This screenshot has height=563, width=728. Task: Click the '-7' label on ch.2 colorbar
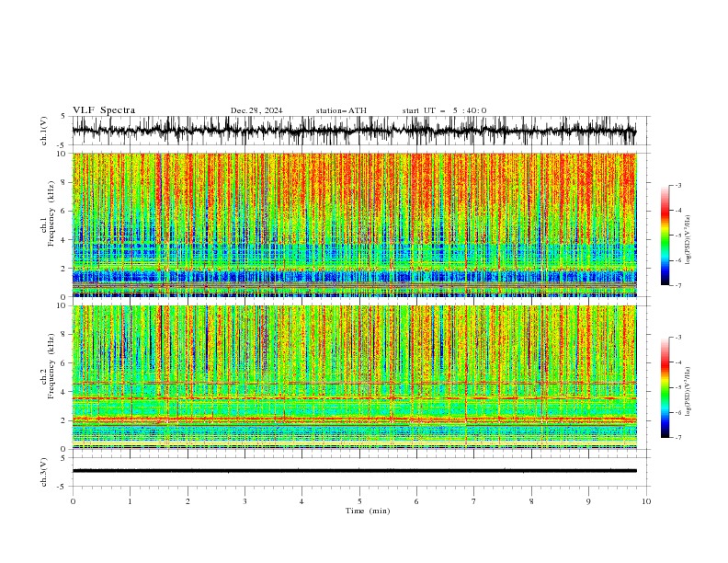click(x=677, y=438)
